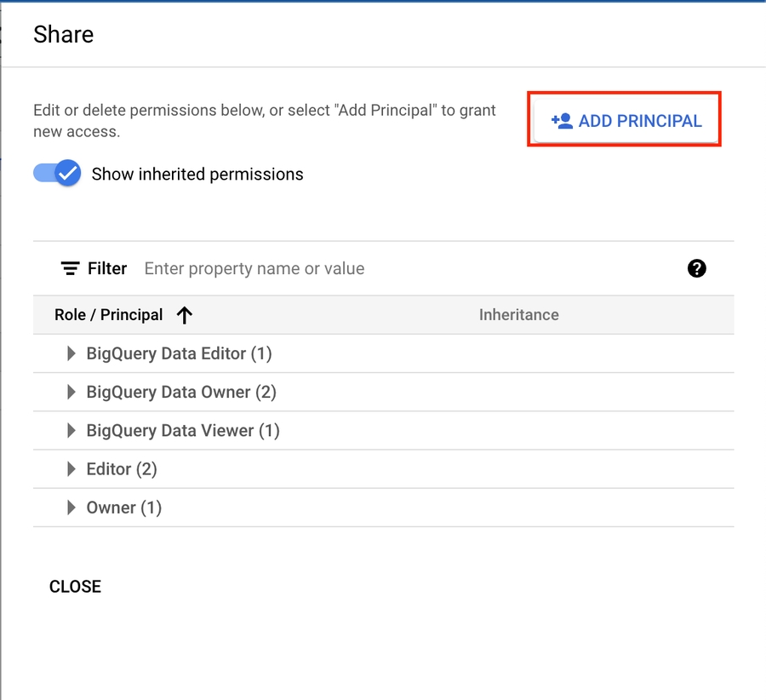
Task: Expand the BigQuery Data Owner triangle
Action: point(71,392)
